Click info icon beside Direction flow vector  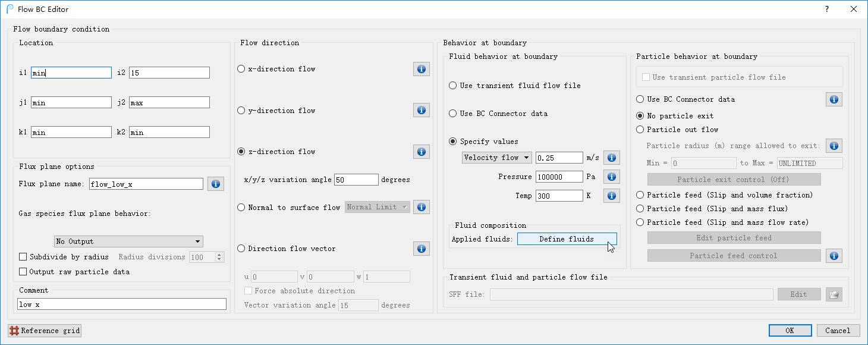(x=421, y=249)
